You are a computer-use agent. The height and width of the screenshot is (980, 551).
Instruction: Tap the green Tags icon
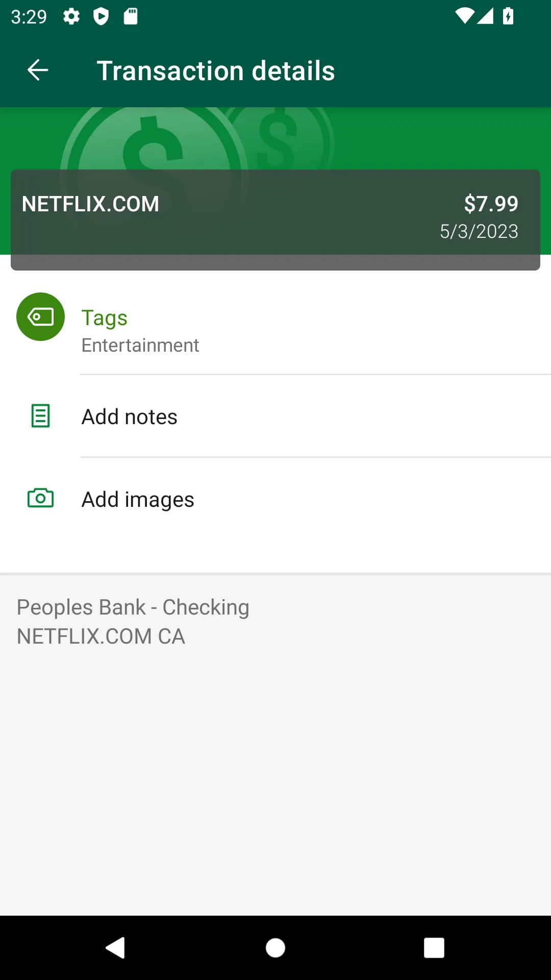click(x=40, y=316)
